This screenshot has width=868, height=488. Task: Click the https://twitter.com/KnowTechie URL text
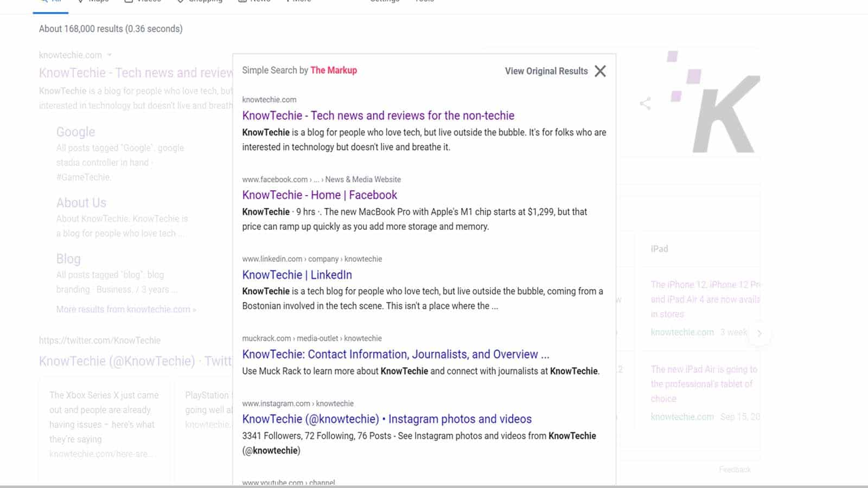[x=100, y=341]
